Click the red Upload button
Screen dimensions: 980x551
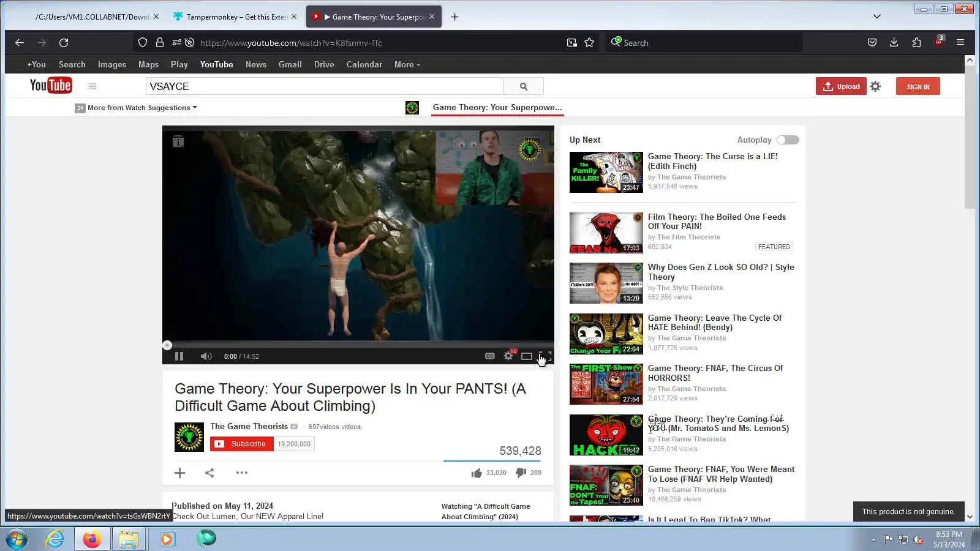841,86
